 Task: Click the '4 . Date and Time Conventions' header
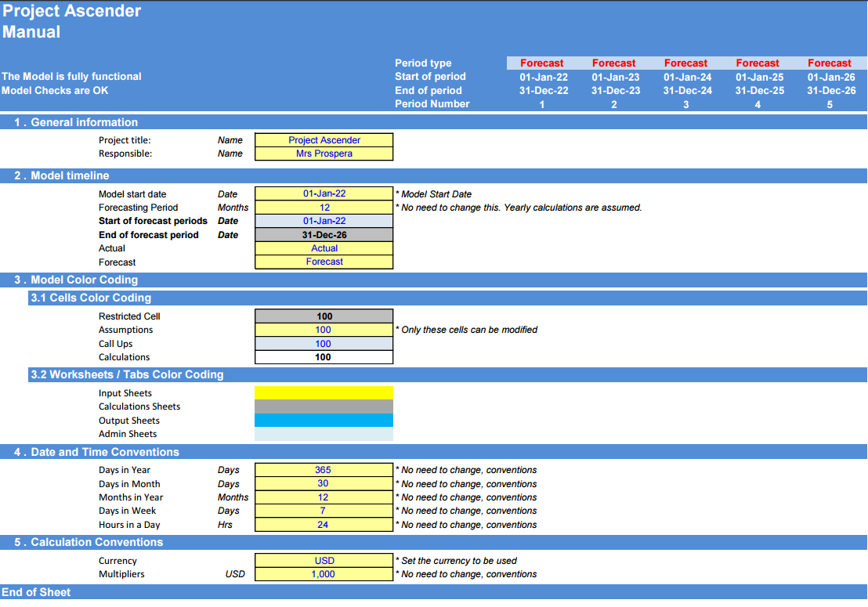pyautogui.click(x=433, y=451)
